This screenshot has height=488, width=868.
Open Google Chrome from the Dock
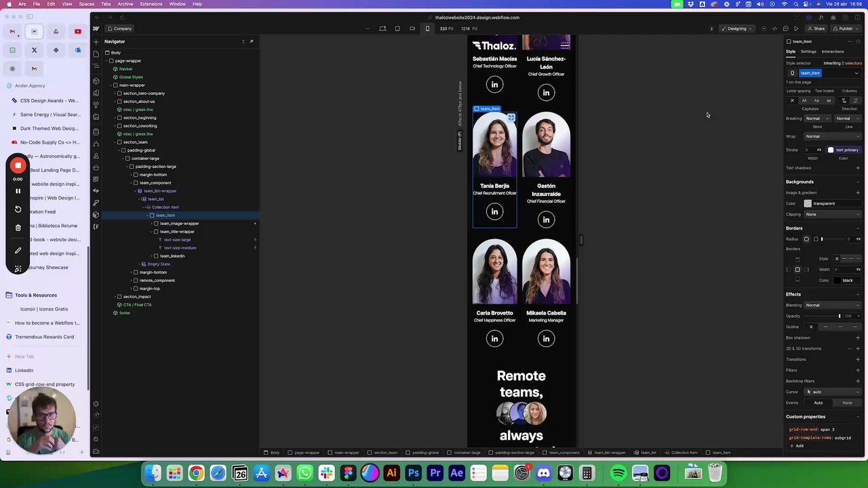pyautogui.click(x=196, y=473)
